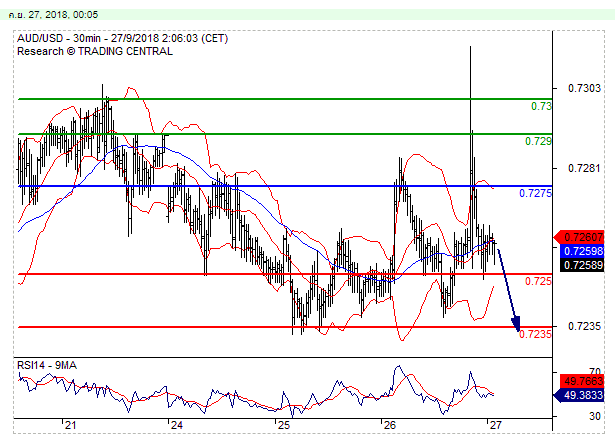The height and width of the screenshot is (442, 615).
Task: Click the date axis label 21
Action: point(70,425)
